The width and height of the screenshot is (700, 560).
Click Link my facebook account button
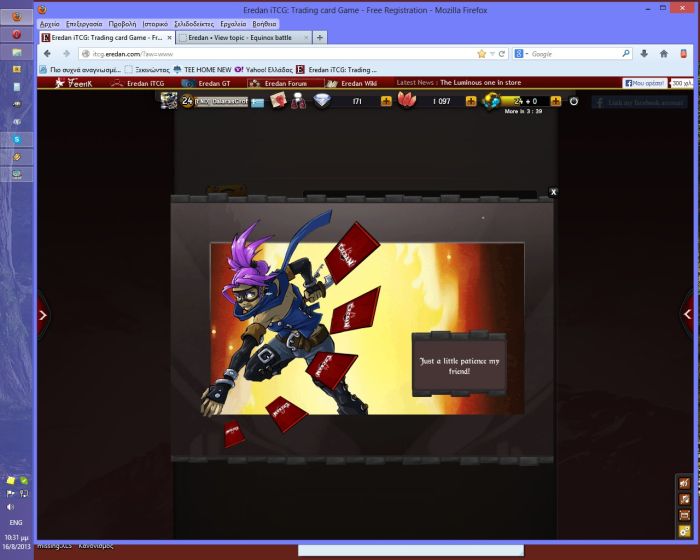(x=639, y=103)
